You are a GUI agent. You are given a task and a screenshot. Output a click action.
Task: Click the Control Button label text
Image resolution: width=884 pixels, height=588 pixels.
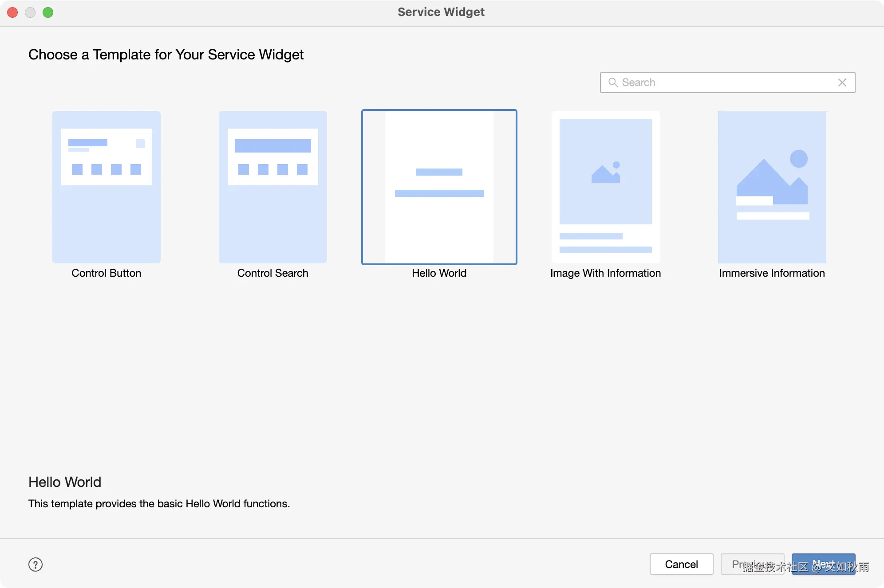[x=107, y=273]
